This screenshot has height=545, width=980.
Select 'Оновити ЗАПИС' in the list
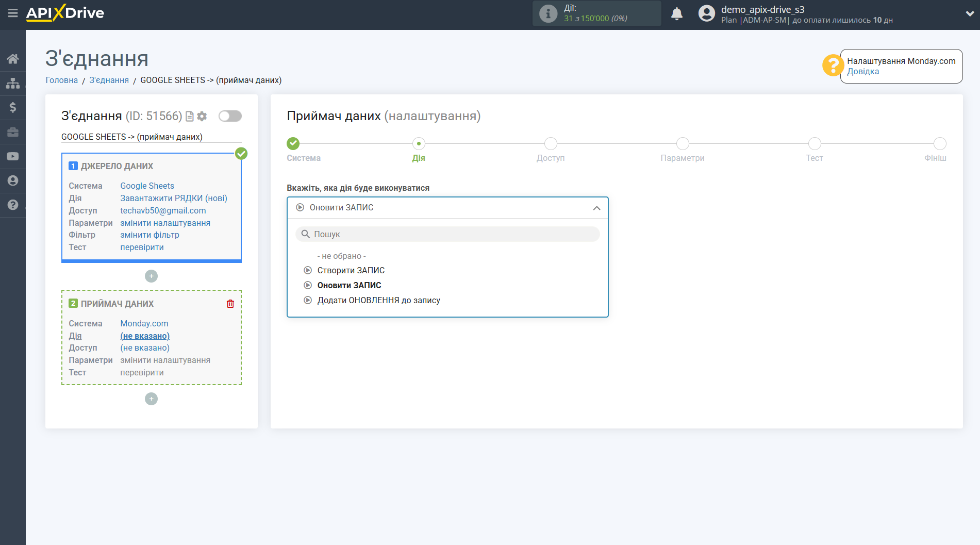(349, 286)
